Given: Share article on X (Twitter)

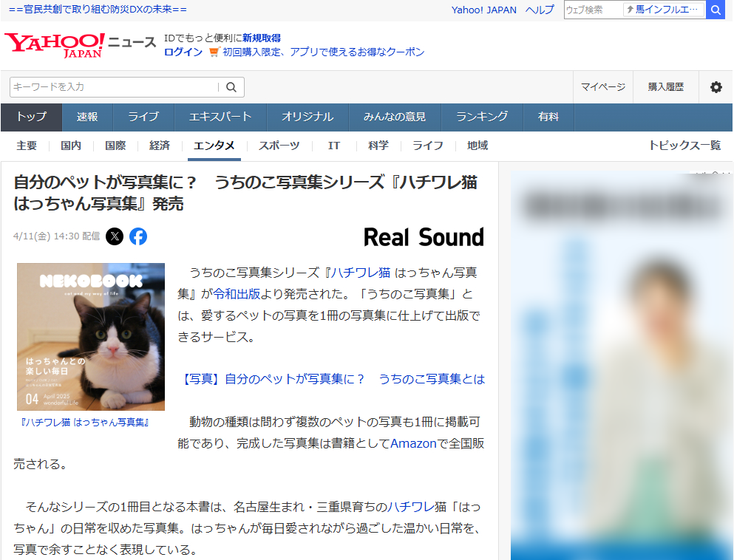Looking at the screenshot, I should coord(115,236).
